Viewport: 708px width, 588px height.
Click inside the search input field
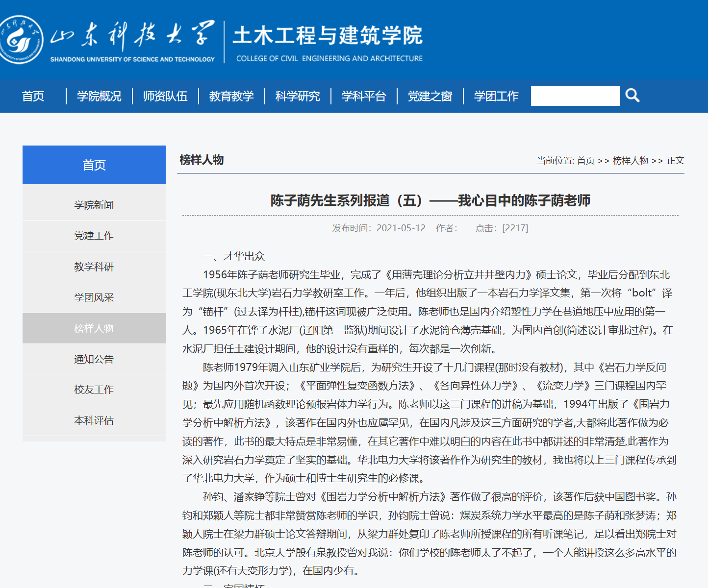tap(575, 96)
